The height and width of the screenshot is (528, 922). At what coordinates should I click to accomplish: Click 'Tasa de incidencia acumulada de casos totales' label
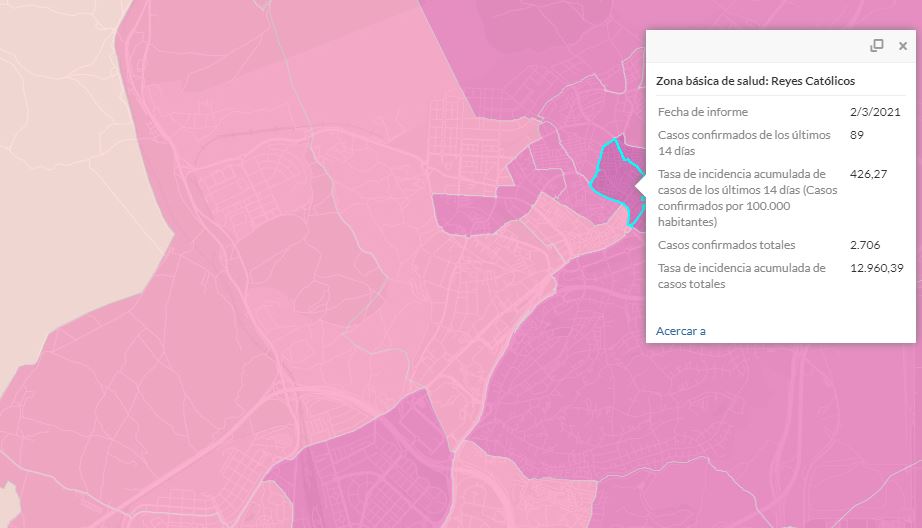741,276
